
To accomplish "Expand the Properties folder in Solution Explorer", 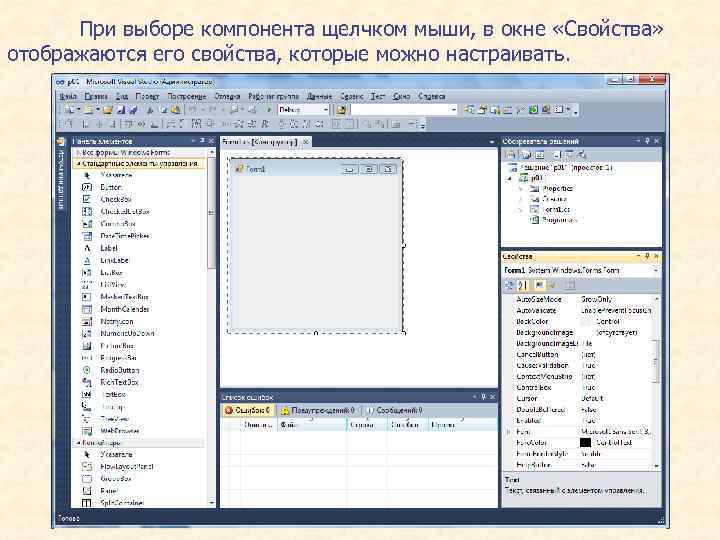I will 520,189.
